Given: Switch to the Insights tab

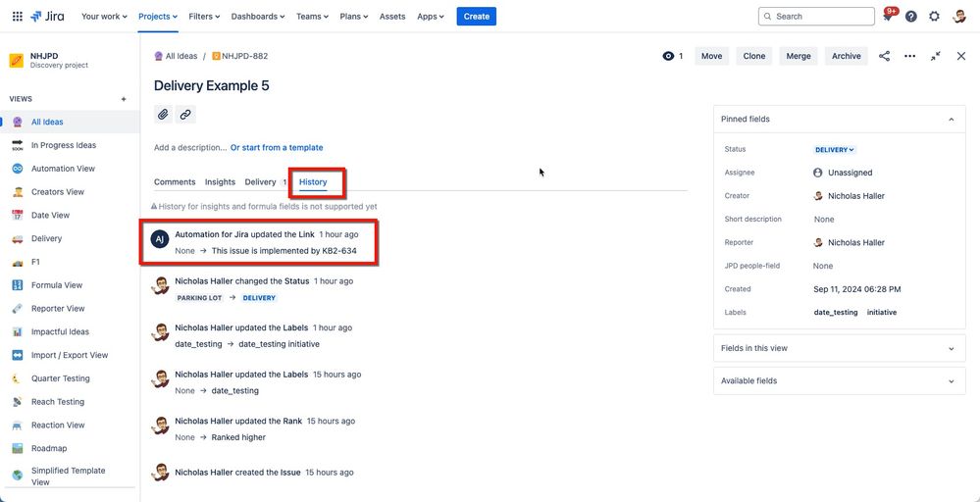Looking at the screenshot, I should click(220, 181).
